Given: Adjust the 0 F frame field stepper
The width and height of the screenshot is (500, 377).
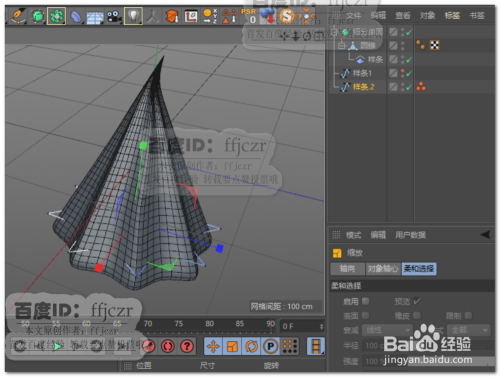Looking at the screenshot, I should 321,326.
